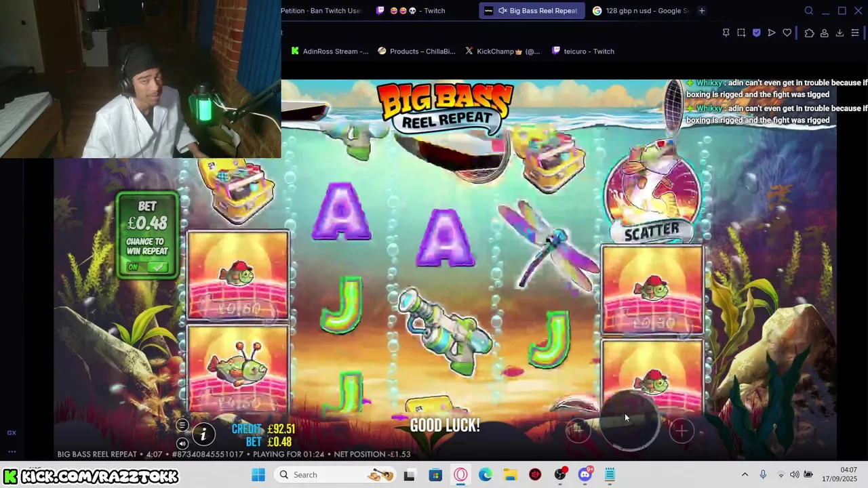Screen dimensions: 868x488
Task: Launch Microsoft Edge from the taskbar
Action: [x=486, y=475]
